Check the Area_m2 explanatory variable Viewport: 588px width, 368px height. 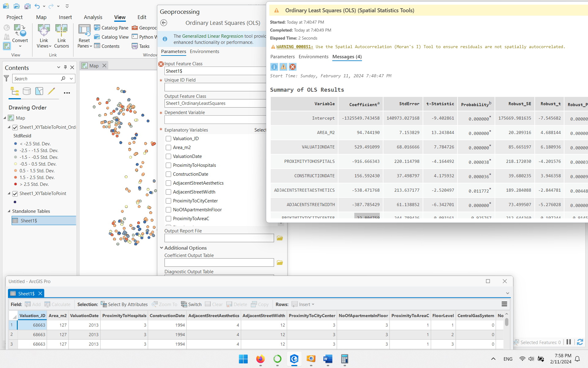[x=168, y=148]
